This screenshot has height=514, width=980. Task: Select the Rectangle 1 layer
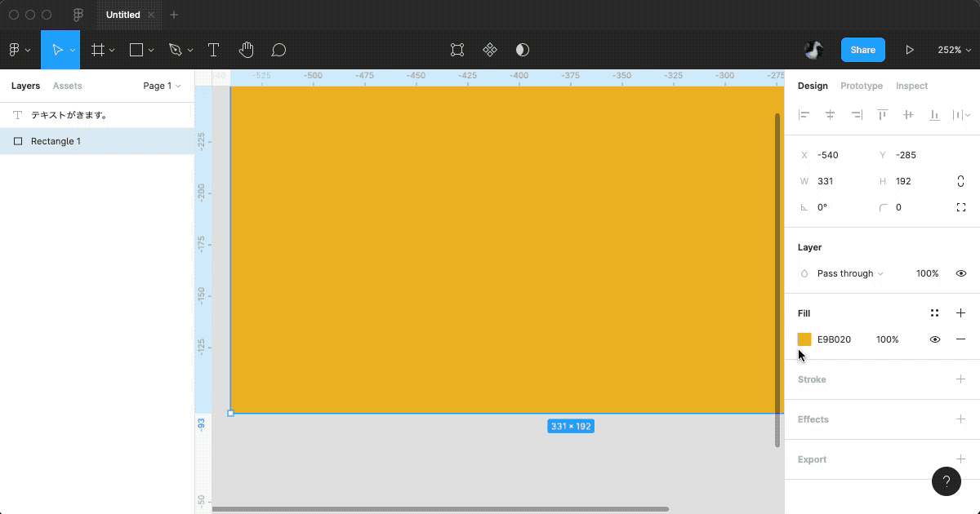(56, 141)
